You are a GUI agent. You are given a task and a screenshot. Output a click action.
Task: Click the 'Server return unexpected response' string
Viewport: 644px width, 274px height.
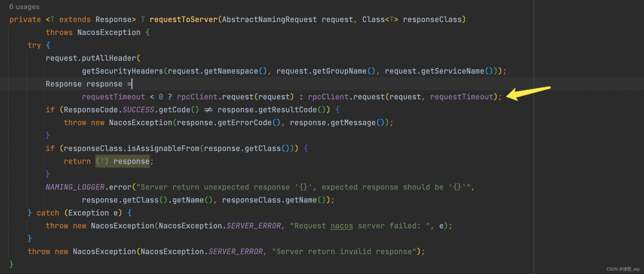click(305, 187)
